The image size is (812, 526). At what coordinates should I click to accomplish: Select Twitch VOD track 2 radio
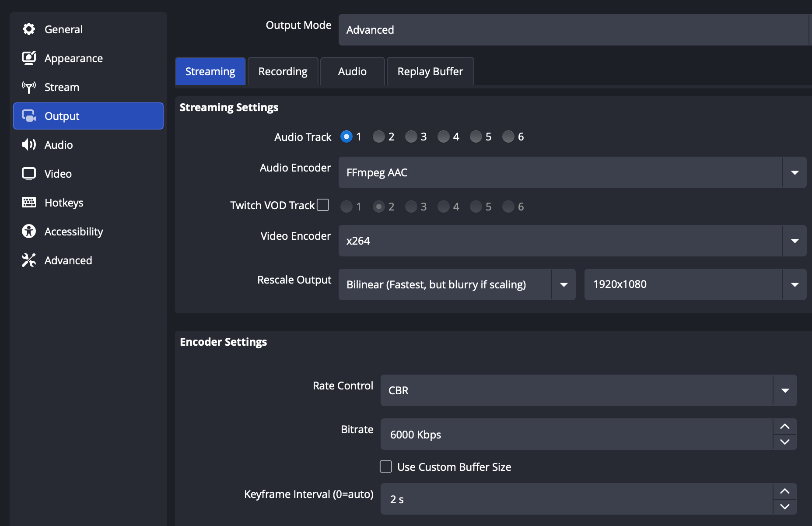379,207
